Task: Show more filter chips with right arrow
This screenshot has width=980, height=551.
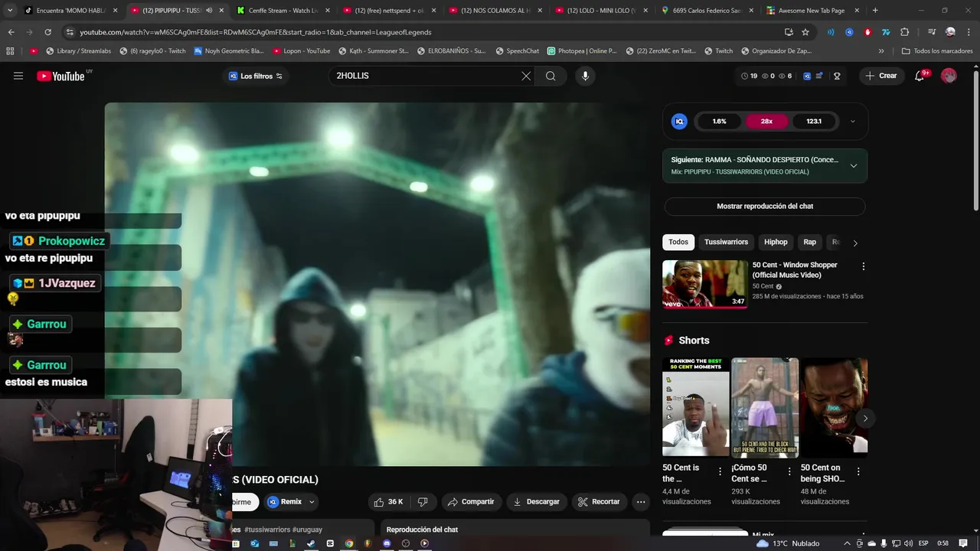Action: pos(855,243)
